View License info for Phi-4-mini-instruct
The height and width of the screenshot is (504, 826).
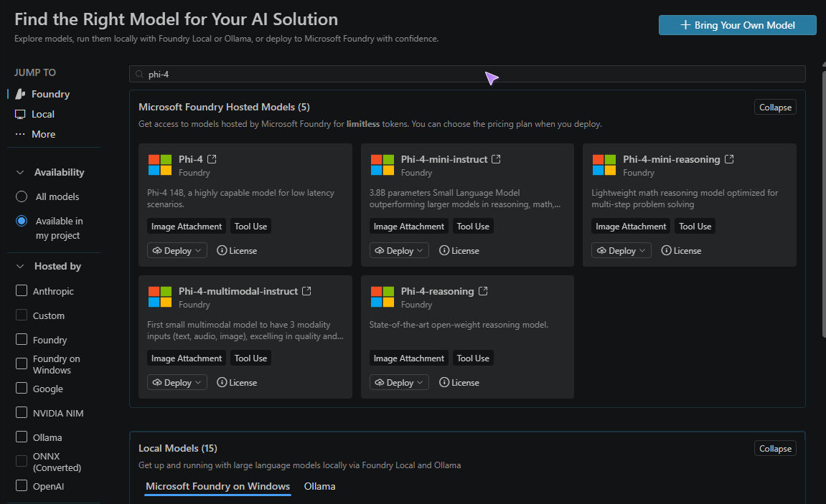pos(459,250)
